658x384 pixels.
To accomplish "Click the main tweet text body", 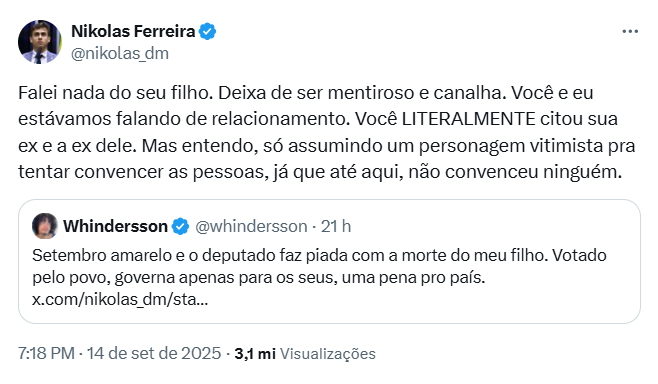I will pos(326,132).
